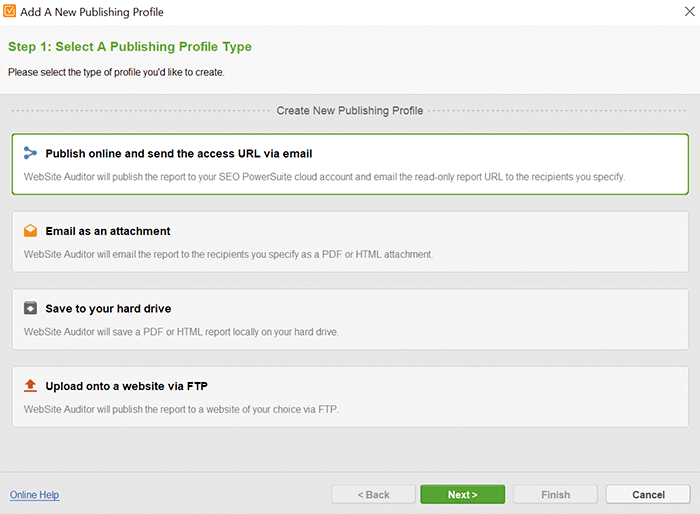Click the dark save-to-drive icon
This screenshot has height=514, width=700.
(30, 308)
